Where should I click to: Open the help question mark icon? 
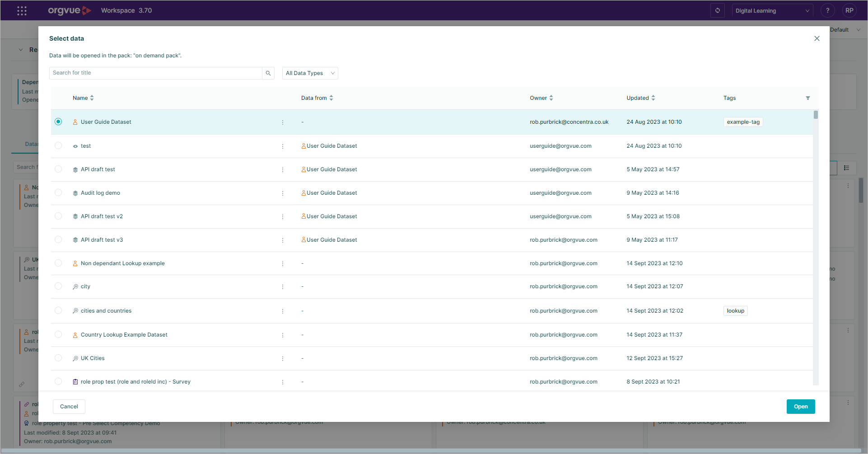[827, 10]
